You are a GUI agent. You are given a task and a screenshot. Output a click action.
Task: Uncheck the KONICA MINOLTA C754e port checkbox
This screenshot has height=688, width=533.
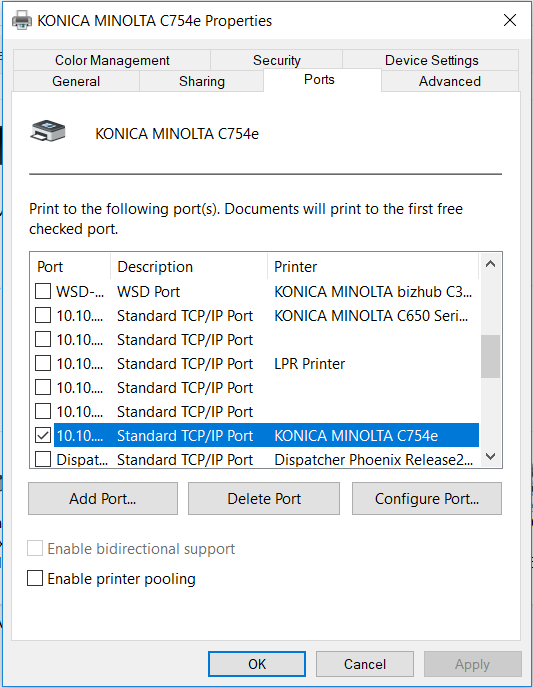click(x=43, y=435)
